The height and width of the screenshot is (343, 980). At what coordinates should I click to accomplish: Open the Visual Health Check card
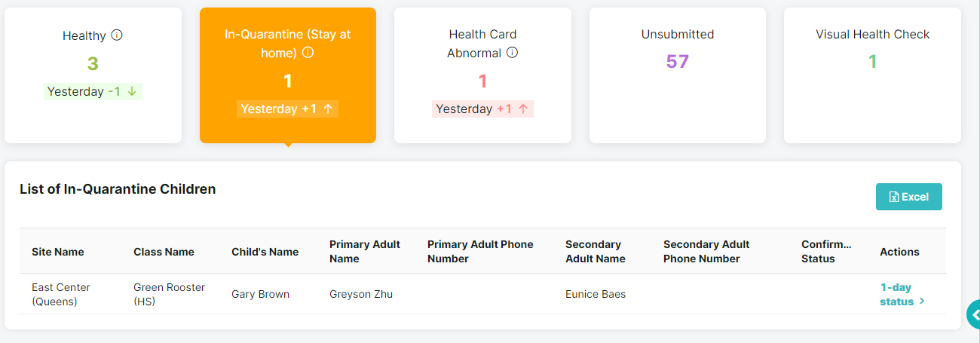tap(872, 75)
